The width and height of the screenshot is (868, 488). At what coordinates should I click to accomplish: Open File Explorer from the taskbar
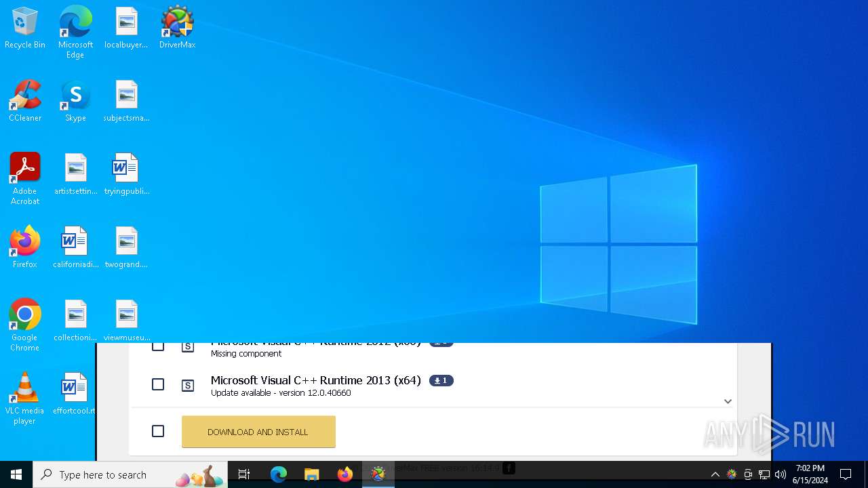(311, 474)
